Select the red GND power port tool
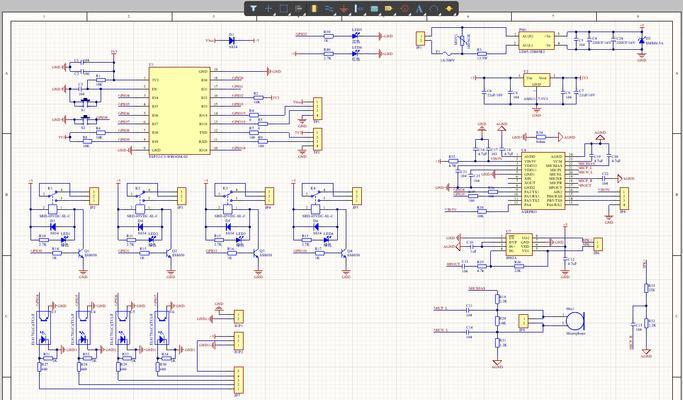 tap(344, 8)
